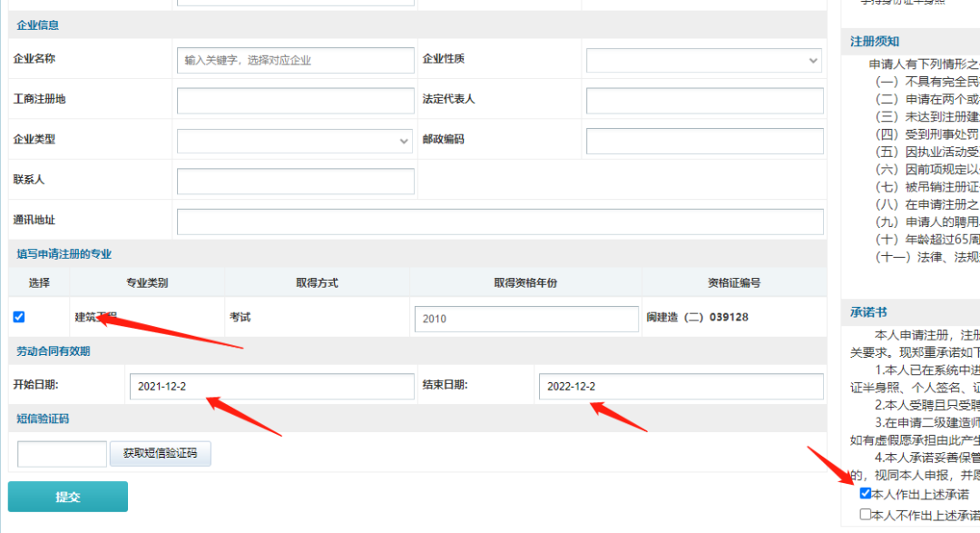Image resolution: width=980 pixels, height=533 pixels.
Task: Click the certificate number 闽建造（二）039128
Action: (697, 318)
